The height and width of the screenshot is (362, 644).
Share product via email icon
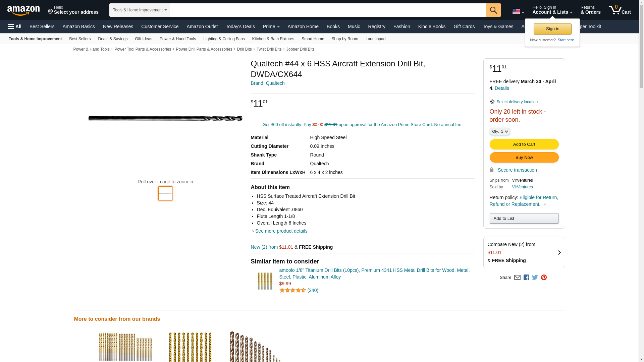coord(517,278)
